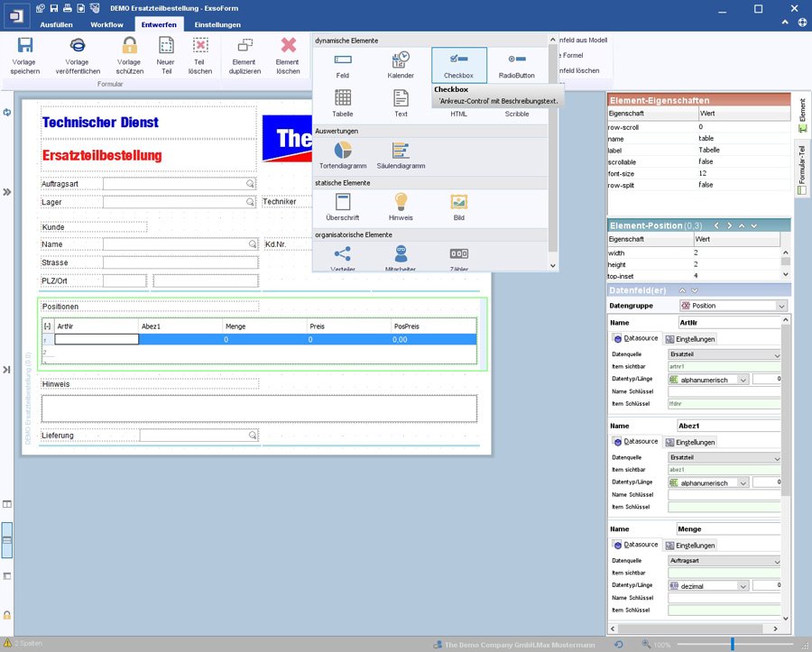Viewport: 812px width, 652px height.
Task: Add a Tortendiagramm chart element
Action: point(343,155)
